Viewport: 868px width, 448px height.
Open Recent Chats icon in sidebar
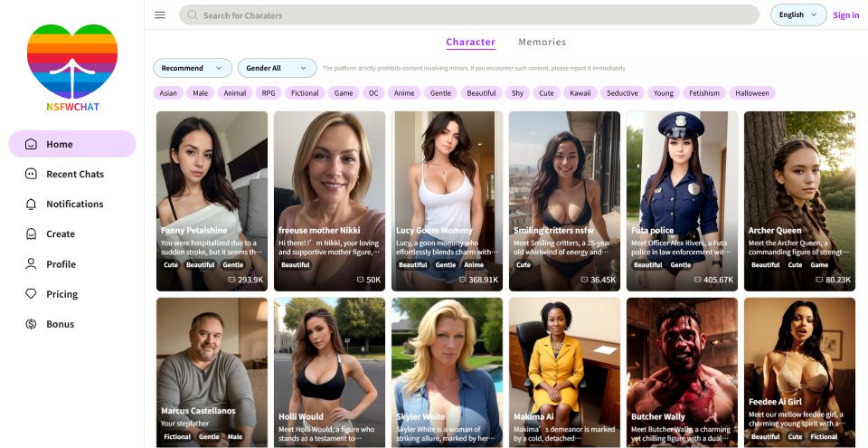(x=31, y=174)
